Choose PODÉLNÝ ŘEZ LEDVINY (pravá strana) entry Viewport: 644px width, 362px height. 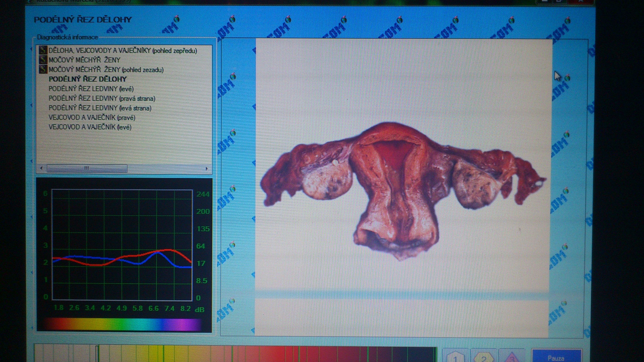102,98
